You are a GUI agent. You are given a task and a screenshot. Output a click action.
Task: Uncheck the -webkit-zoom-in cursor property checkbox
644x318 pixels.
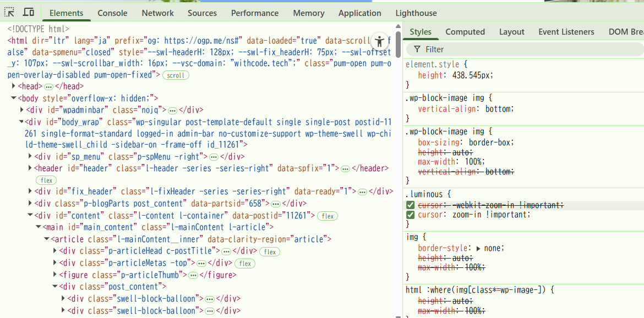[x=410, y=205]
